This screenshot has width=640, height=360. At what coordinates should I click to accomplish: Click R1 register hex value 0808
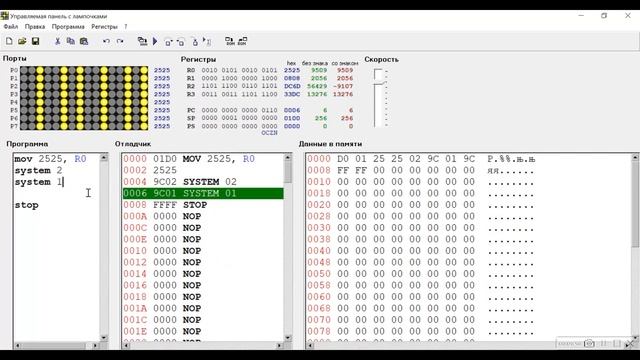point(292,78)
